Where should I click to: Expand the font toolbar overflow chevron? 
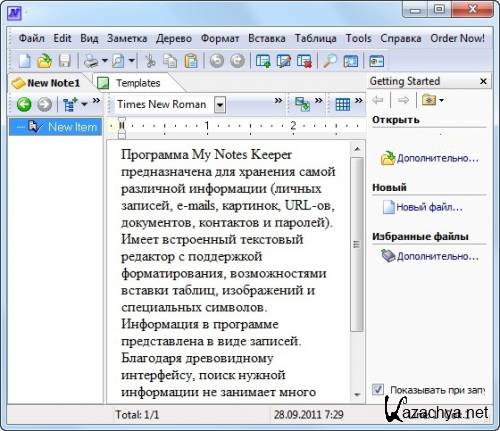(278, 100)
